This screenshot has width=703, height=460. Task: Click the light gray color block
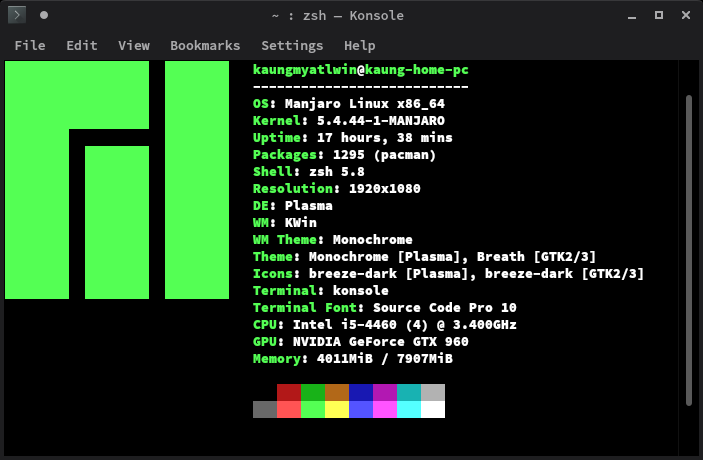tap(433, 392)
